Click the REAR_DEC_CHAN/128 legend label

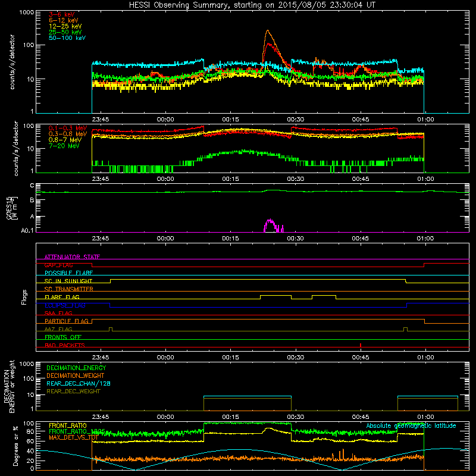click(x=79, y=383)
